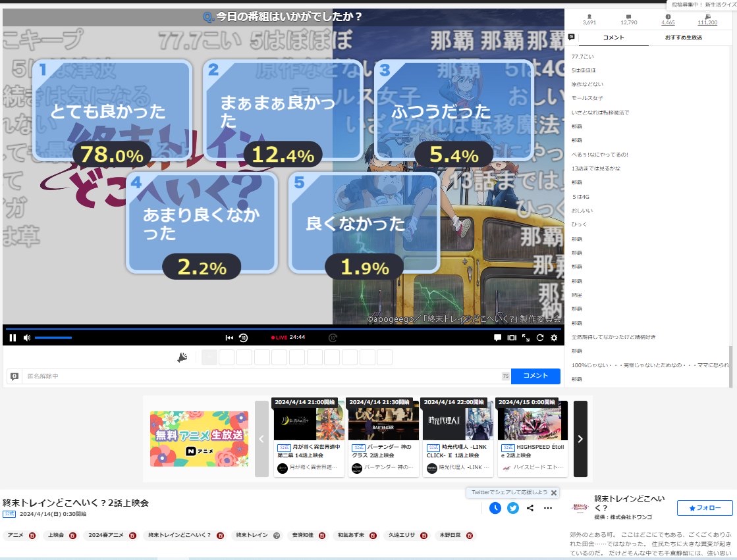Image resolution: width=737 pixels, height=560 pixels.
Task: Toggle anonymous posting icon beside comment box
Action: click(14, 376)
